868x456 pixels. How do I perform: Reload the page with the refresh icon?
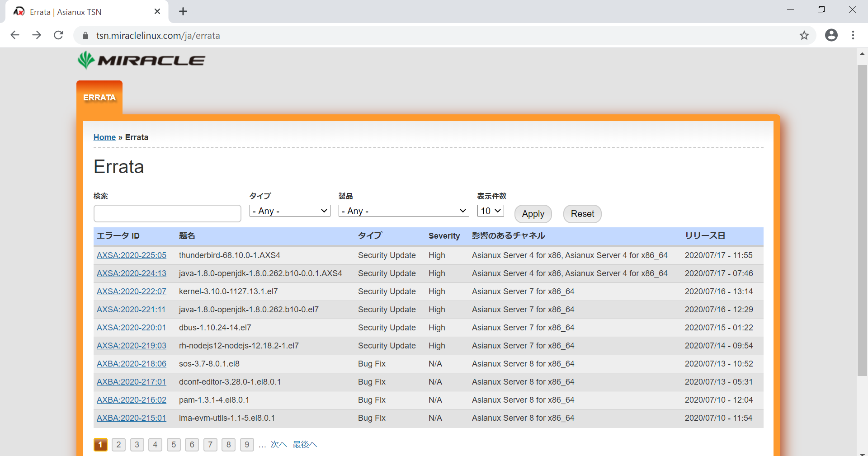tap(58, 35)
